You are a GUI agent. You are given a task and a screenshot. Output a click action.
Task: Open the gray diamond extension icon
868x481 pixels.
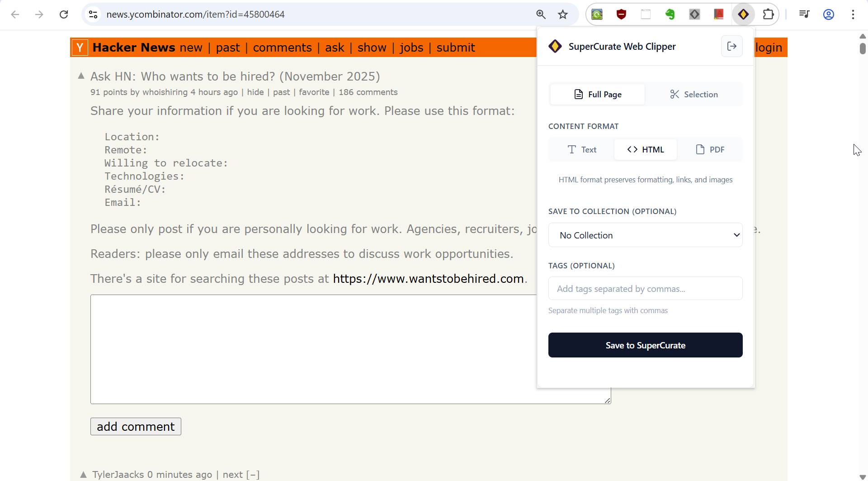click(695, 14)
